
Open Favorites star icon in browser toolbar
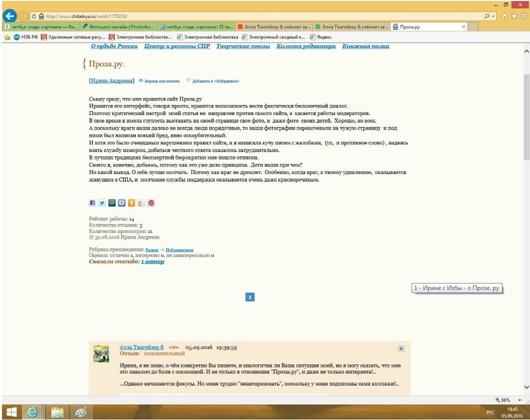(514, 16)
